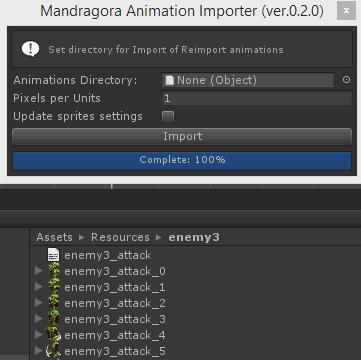Click the Complete 100% progress bar
The height and width of the screenshot is (360, 361).
pos(182,160)
